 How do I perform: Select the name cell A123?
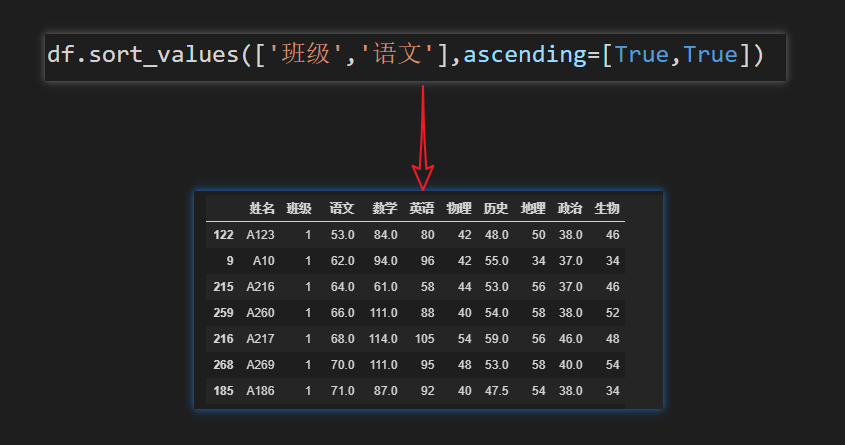(260, 235)
